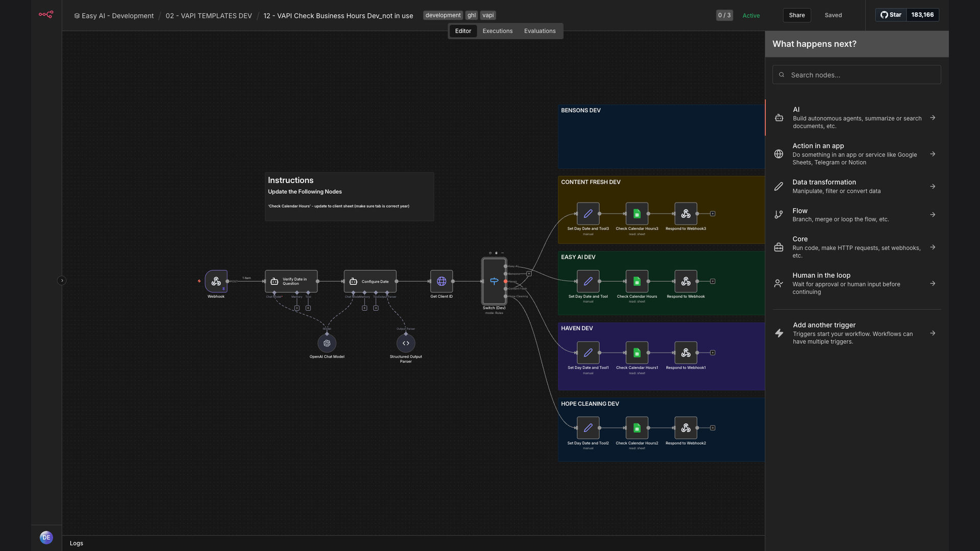Expand the Flow node category
The image size is (980, 551).
[856, 215]
